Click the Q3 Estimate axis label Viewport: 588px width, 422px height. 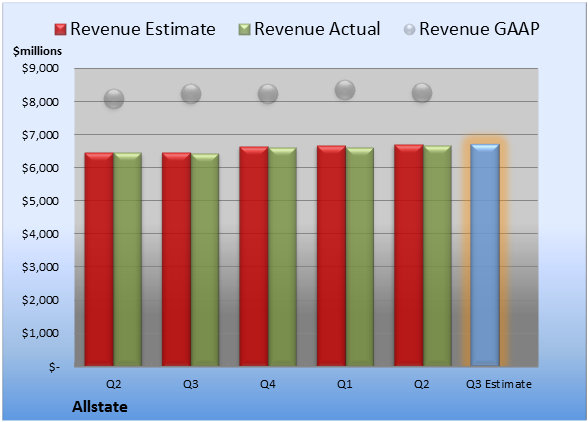click(499, 384)
